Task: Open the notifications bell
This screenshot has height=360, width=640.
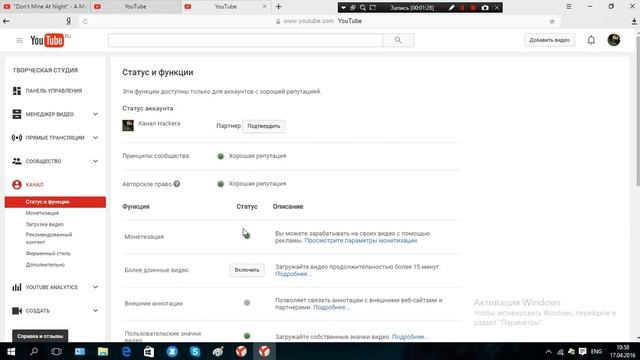Action: point(591,40)
